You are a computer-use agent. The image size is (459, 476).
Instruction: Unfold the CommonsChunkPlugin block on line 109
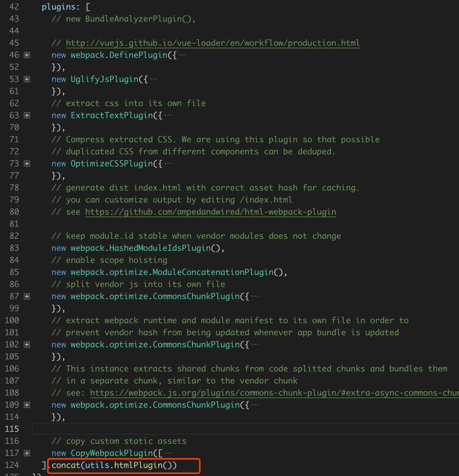pos(27,405)
